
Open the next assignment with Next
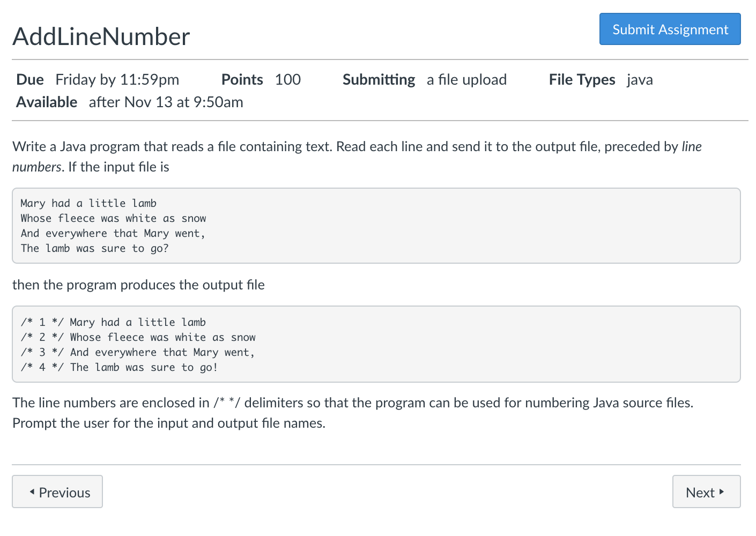coord(706,492)
